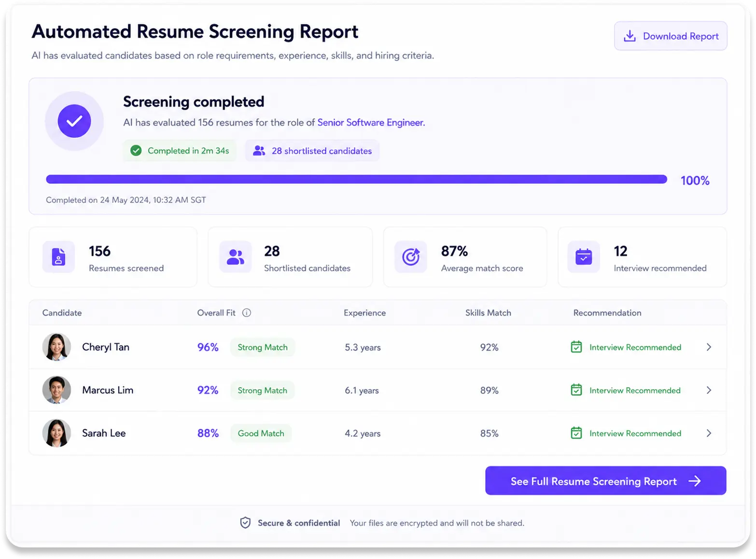Click the calendar check icon in Sarah Lee's row

576,433
